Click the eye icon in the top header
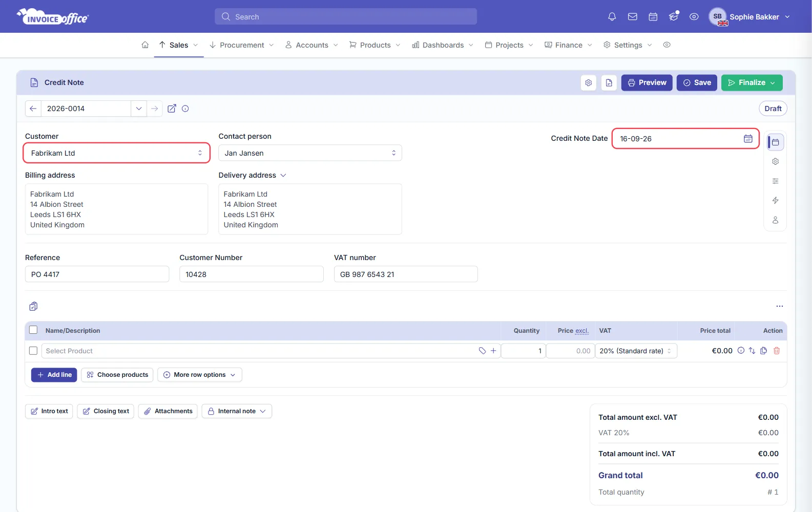 click(694, 17)
